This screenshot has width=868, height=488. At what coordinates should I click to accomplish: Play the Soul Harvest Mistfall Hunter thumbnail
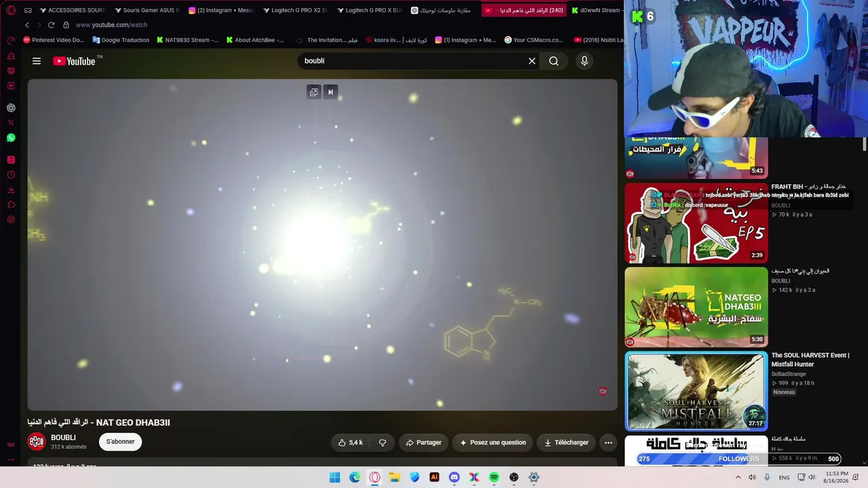coord(696,391)
